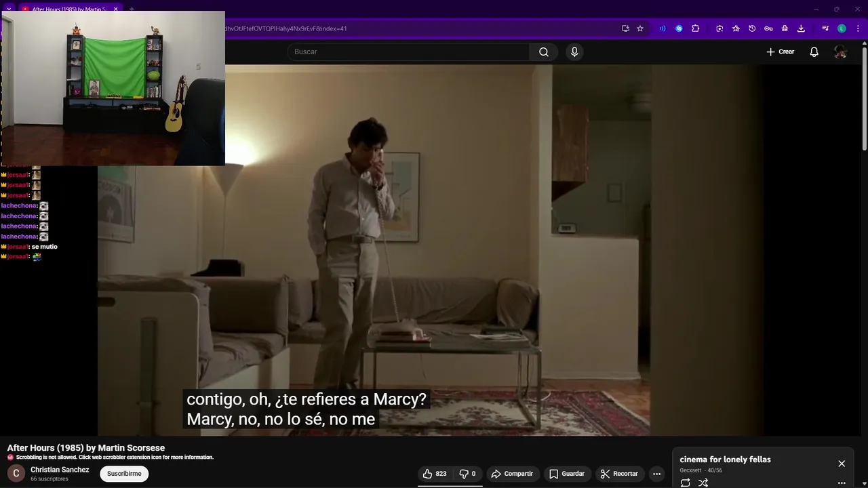Image resolution: width=868 pixels, height=488 pixels.
Task: Like the video with 823 likes
Action: (x=435, y=474)
